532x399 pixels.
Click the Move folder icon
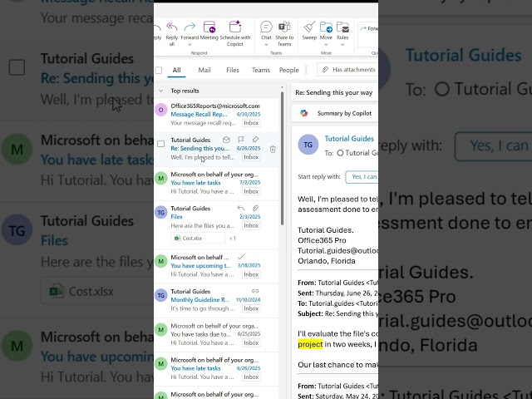click(326, 27)
